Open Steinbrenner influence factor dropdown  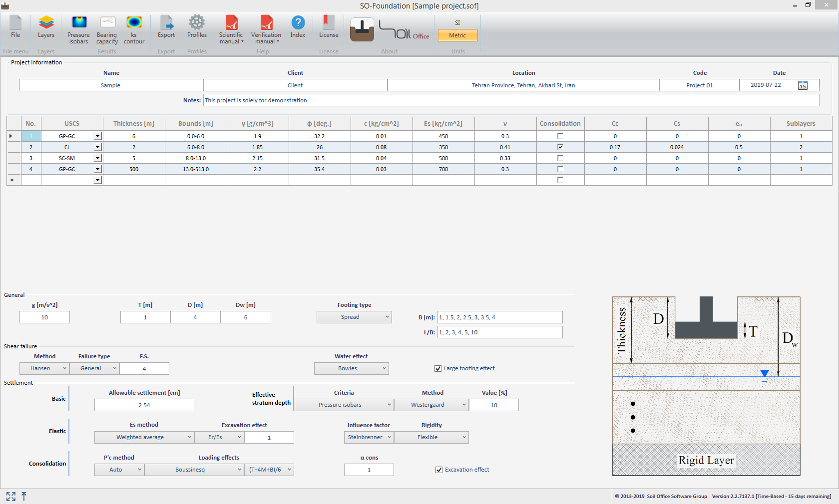pyautogui.click(x=369, y=437)
